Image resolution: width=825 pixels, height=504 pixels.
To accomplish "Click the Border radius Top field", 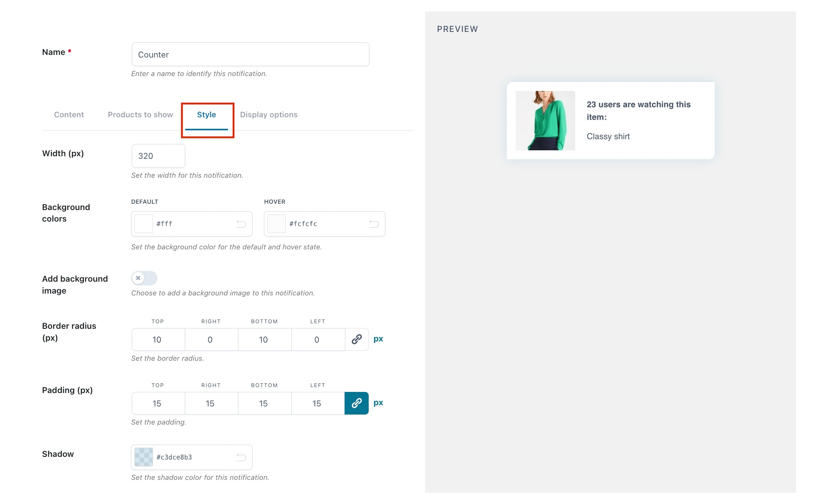I will coord(158,339).
